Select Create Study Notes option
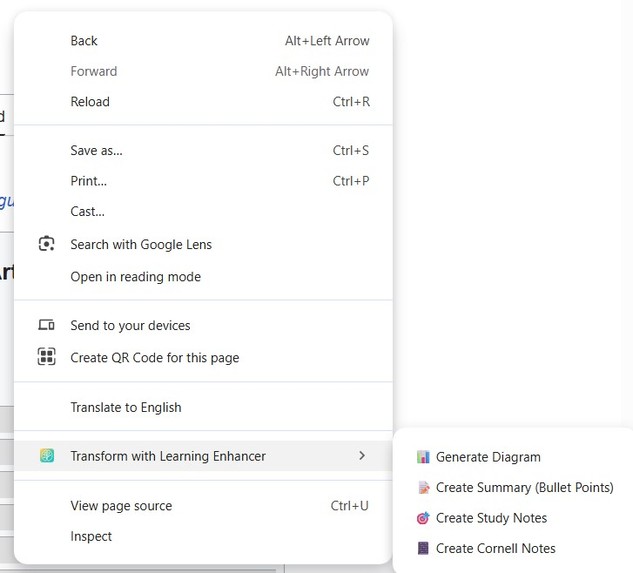The width and height of the screenshot is (633, 573). coord(513,518)
